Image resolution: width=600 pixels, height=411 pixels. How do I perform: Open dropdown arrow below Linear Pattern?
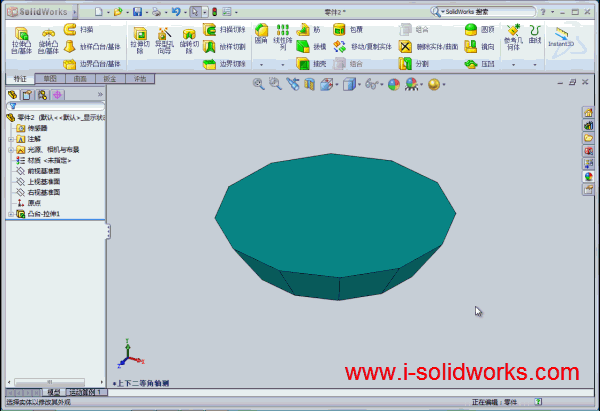283,65
